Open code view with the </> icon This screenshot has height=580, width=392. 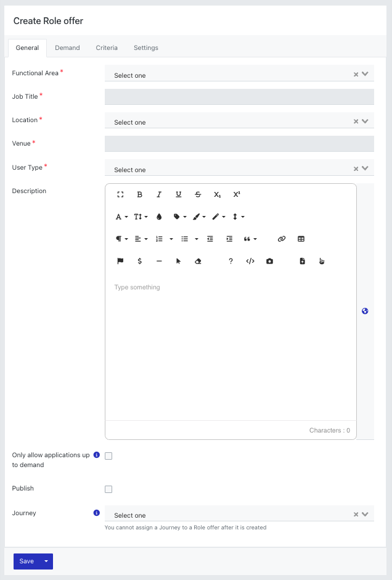click(250, 261)
